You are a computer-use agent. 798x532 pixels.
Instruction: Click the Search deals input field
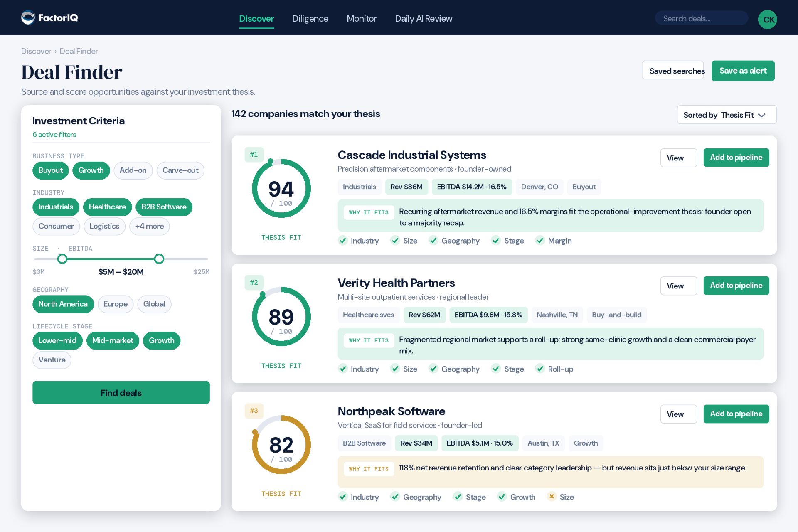702,19
